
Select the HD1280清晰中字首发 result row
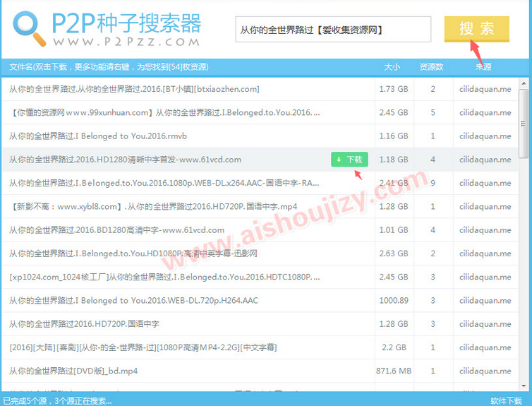tap(260, 159)
